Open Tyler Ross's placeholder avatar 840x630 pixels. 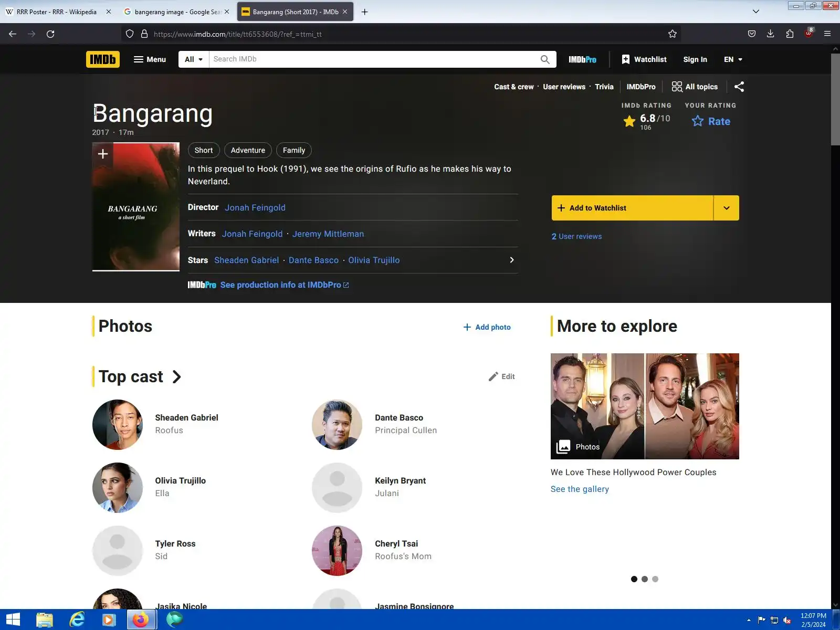pyautogui.click(x=118, y=551)
